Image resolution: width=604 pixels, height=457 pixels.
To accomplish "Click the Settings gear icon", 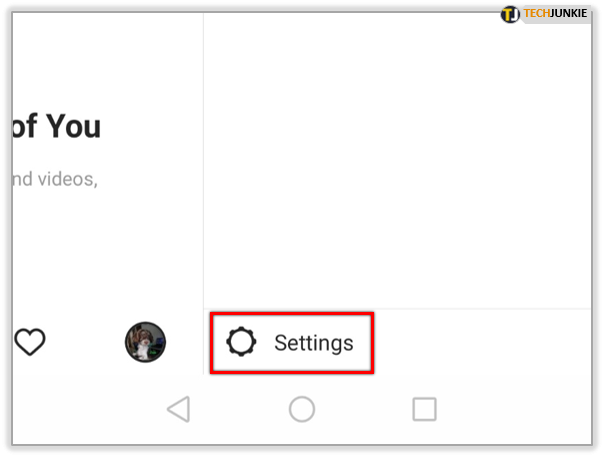I will click(241, 342).
